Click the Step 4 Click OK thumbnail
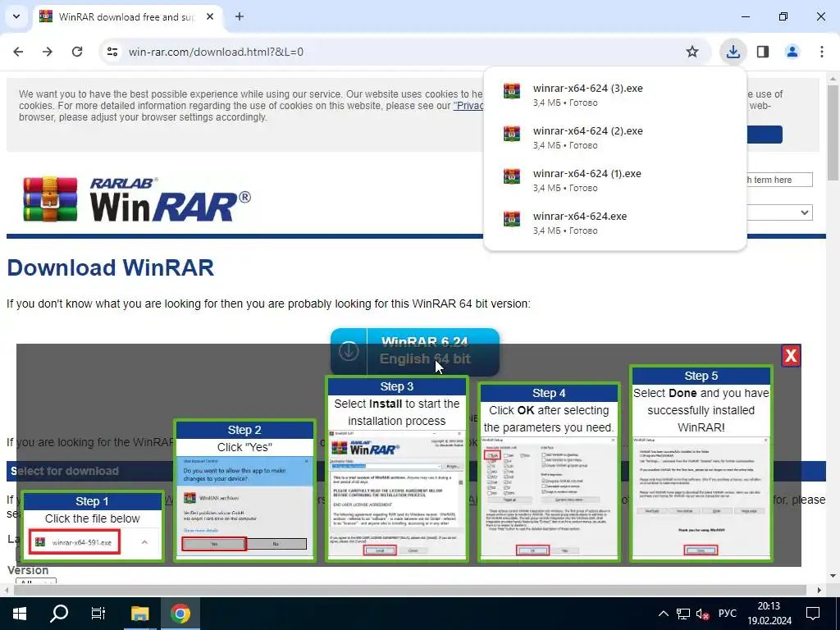Image resolution: width=840 pixels, height=630 pixels. (x=549, y=472)
